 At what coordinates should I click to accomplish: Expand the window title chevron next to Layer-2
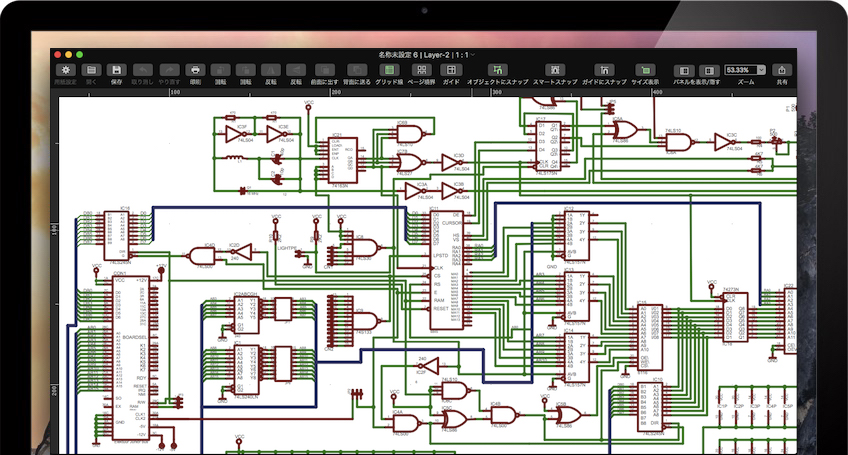coord(474,53)
